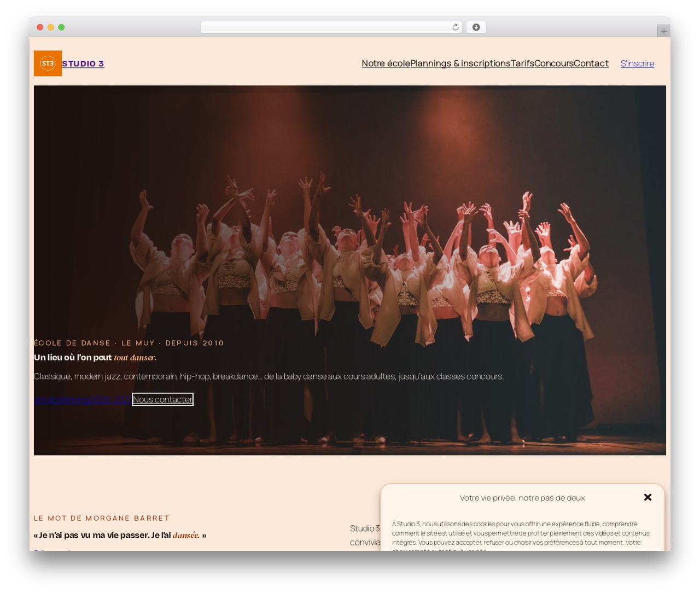This screenshot has height=593, width=700.
Task: Click the STUDIO 3 site title
Action: 83,63
